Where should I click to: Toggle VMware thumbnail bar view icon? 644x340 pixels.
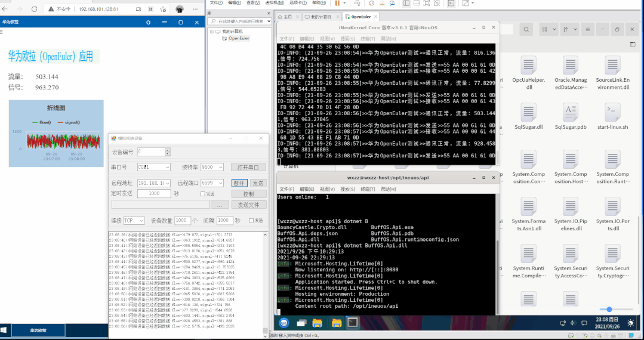click(417, 4)
